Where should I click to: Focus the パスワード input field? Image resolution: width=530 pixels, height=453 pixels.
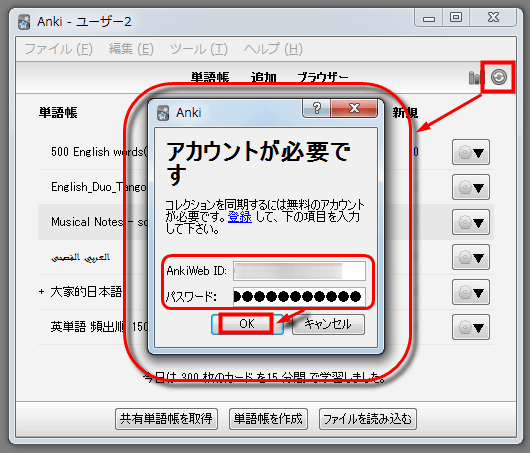coord(299,296)
